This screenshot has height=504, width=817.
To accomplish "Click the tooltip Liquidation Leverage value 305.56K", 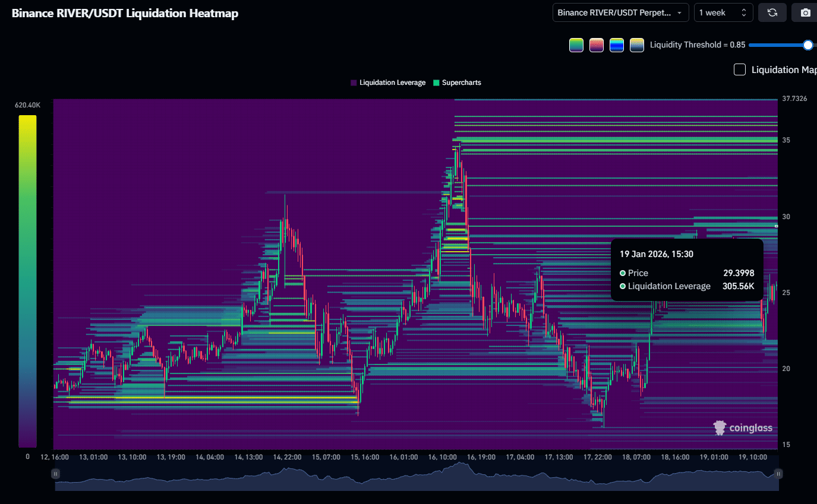I will coord(739,286).
